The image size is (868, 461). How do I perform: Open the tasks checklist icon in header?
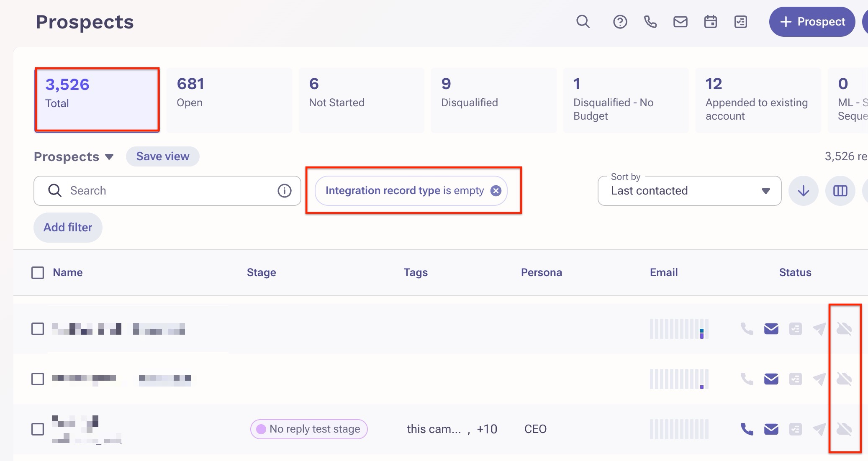[740, 21]
